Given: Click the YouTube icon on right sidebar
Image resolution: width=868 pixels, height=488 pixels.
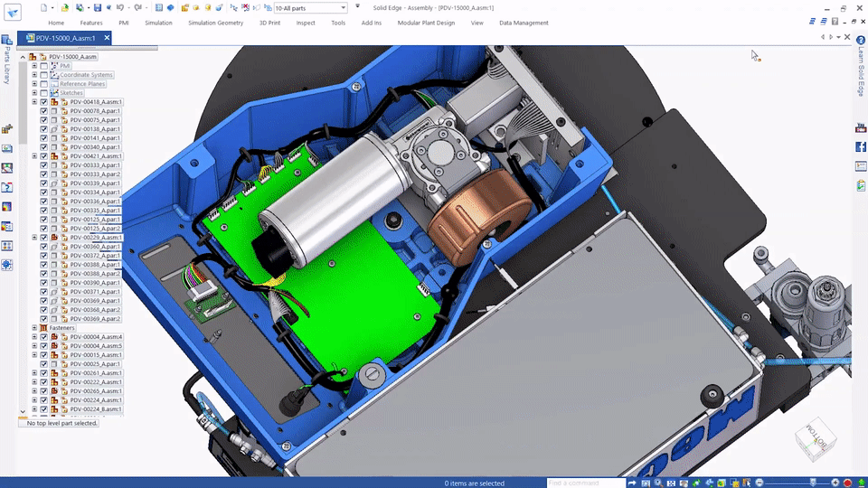Looking at the screenshot, I should coord(861,127).
